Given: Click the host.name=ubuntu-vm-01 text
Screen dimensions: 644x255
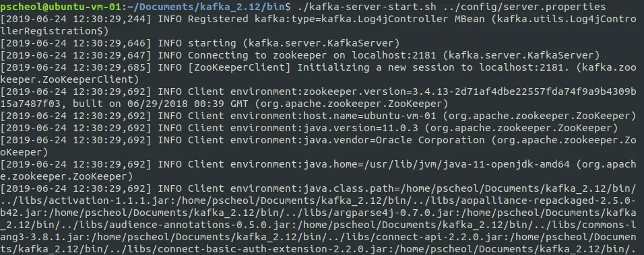Looking at the screenshot, I should tap(370, 116).
